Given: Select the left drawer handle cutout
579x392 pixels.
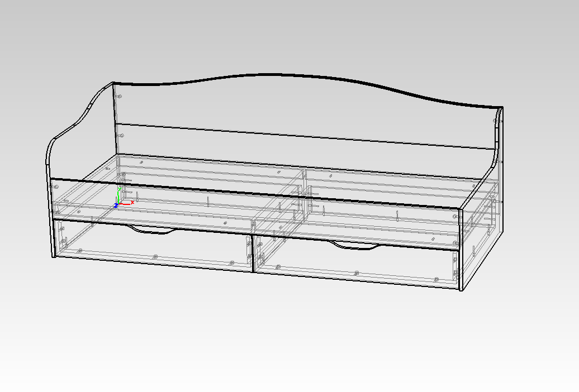Looking at the screenshot, I should 150,231.
